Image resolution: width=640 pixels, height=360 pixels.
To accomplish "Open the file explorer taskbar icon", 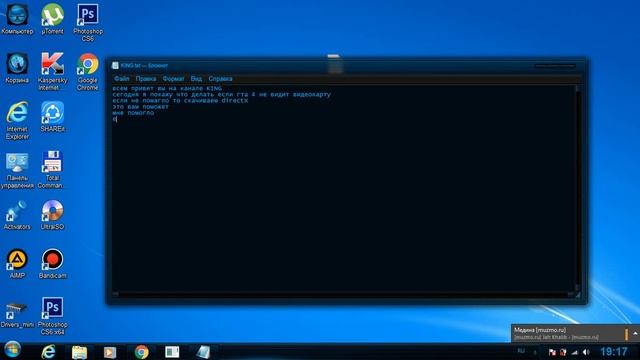I will 79,352.
